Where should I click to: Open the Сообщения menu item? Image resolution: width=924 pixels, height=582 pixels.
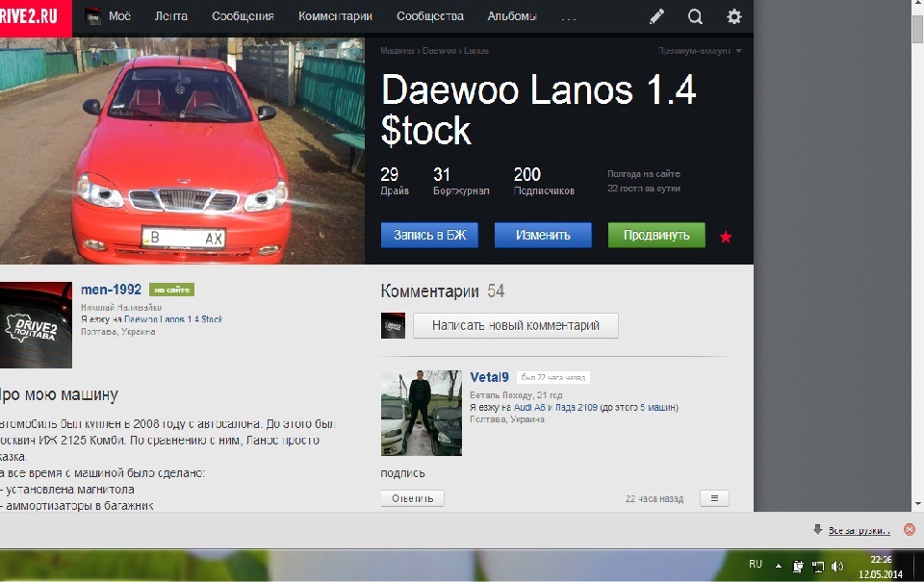click(243, 16)
